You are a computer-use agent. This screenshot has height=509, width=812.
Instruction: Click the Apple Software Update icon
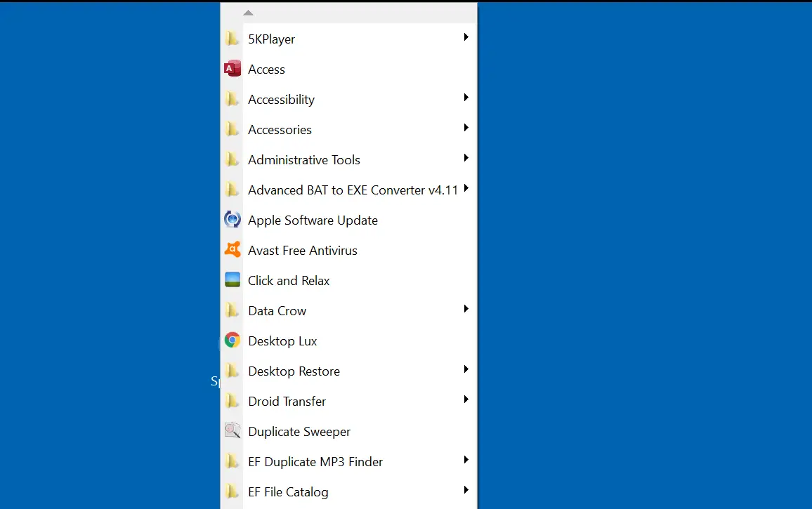point(232,220)
